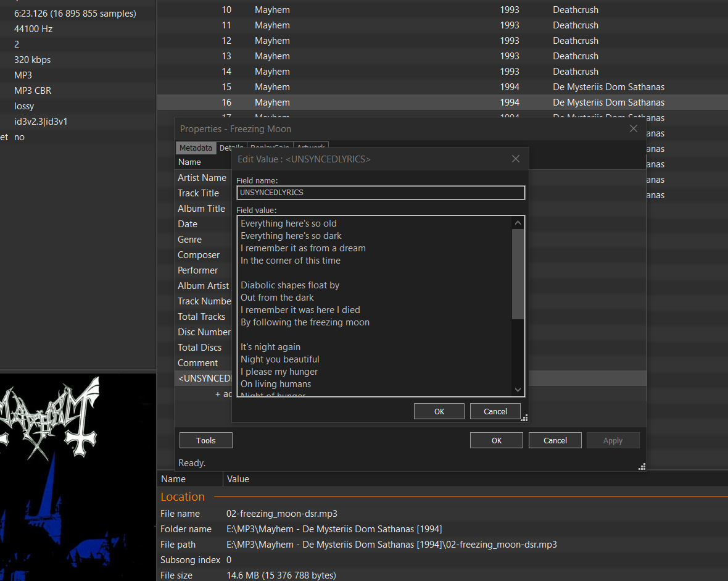Click the resize grip of Properties window
Image resolution: width=728 pixels, height=581 pixels.
tap(642, 467)
